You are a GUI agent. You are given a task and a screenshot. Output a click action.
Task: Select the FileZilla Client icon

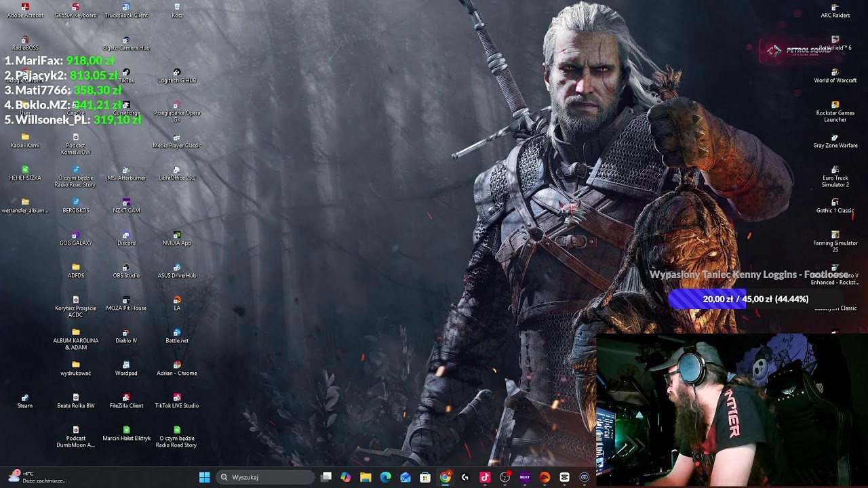(126, 401)
